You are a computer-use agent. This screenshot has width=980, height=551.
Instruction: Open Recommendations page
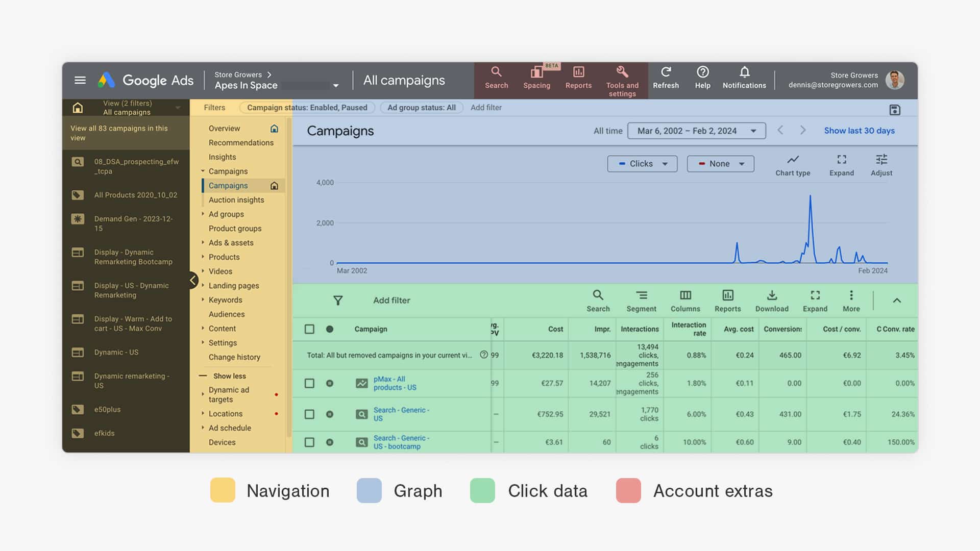point(241,143)
